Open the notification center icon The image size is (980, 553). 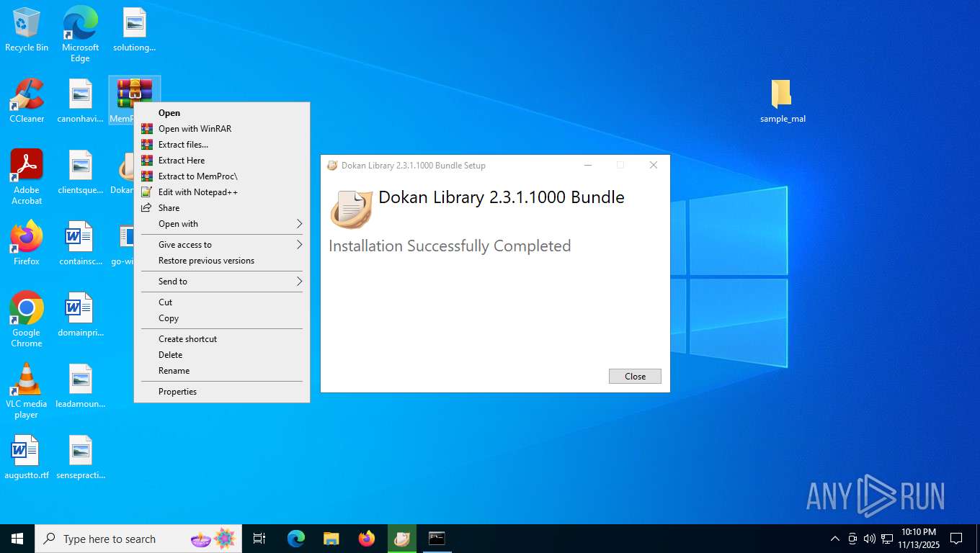tap(956, 539)
